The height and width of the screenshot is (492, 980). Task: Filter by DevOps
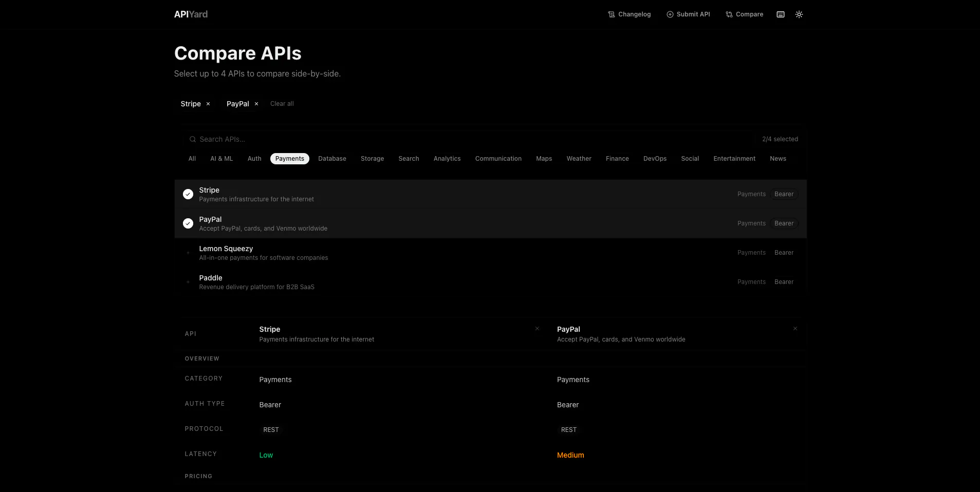point(655,159)
